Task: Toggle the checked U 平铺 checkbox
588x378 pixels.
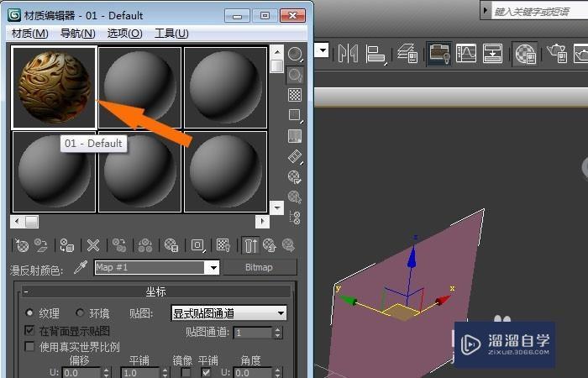Action: [206, 372]
